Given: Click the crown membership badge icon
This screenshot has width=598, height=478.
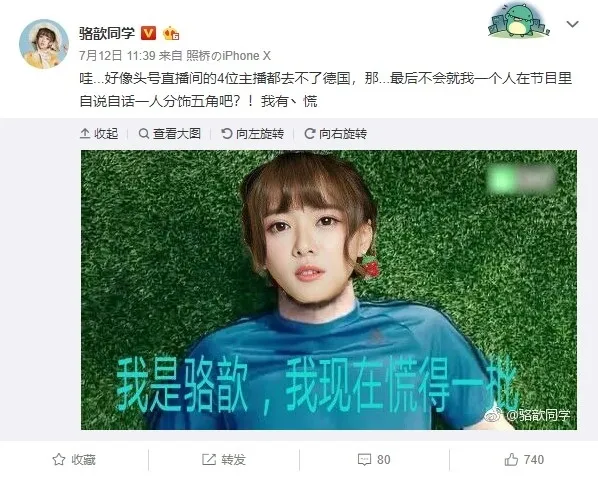Looking at the screenshot, I should coord(171,34).
